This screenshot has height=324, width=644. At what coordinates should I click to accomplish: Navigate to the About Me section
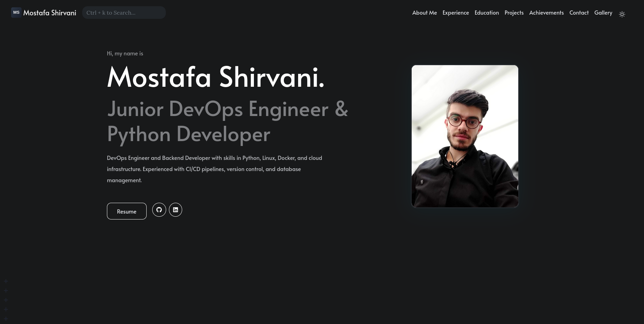(x=424, y=12)
